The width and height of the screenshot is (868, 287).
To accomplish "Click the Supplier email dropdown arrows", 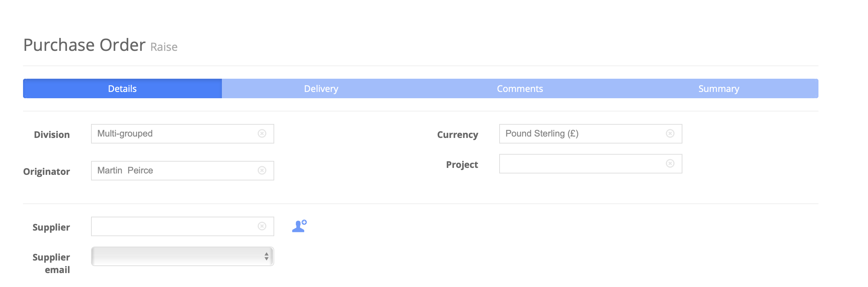I will click(x=267, y=256).
